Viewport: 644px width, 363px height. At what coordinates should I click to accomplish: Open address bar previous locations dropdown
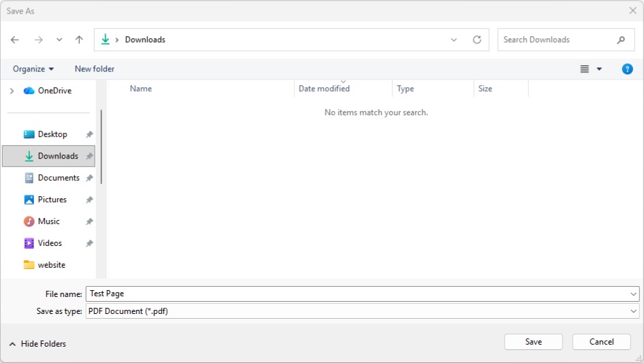[x=454, y=40]
